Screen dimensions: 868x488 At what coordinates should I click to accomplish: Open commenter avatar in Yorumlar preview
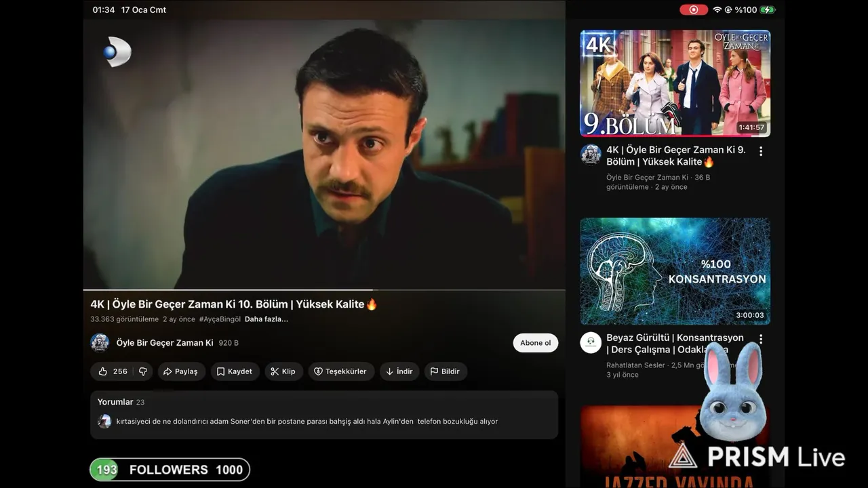104,422
